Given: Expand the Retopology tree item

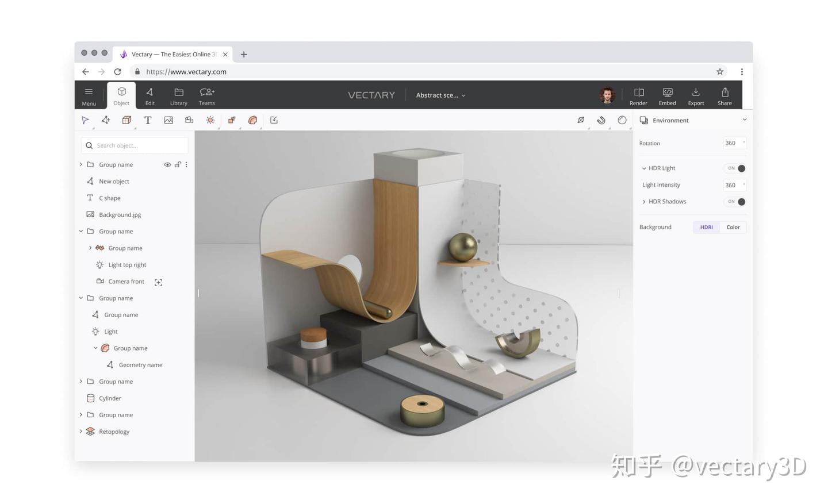Looking at the screenshot, I should coord(80,432).
